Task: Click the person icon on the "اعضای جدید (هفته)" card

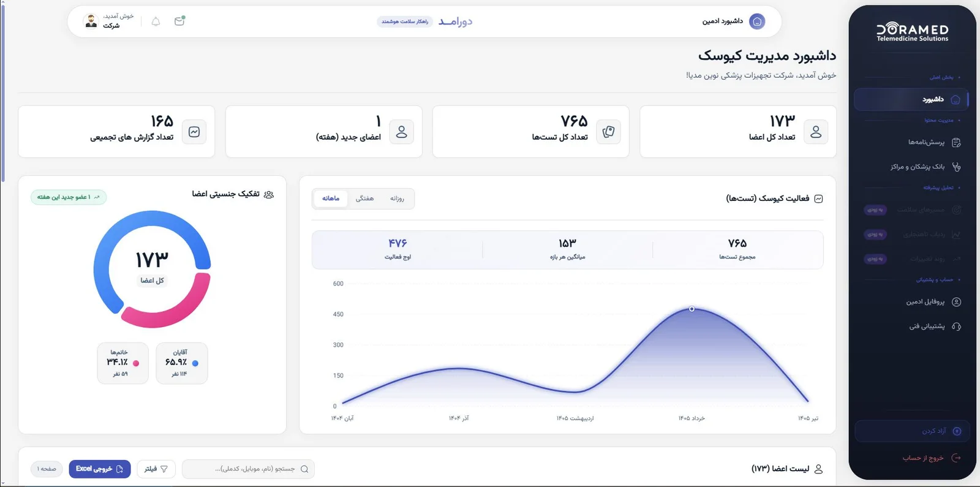Action: click(x=402, y=132)
